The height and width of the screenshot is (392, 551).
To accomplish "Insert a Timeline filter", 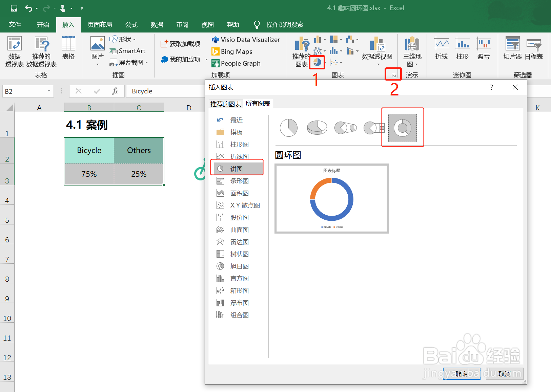I will pyautogui.click(x=534, y=48).
